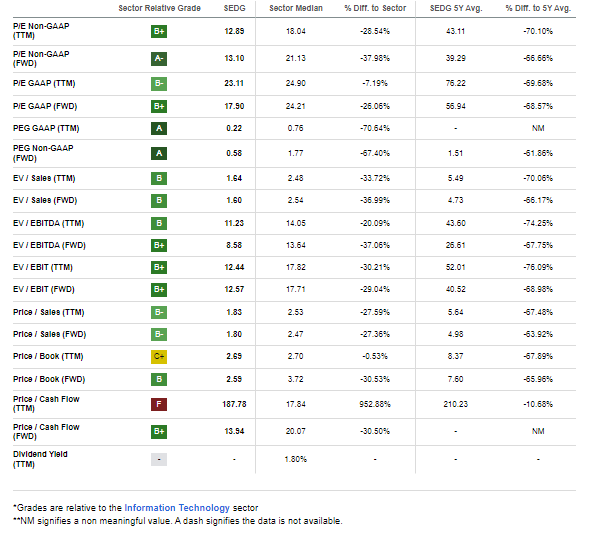Click the B+ grade badge for EV / EBITDA (FWD)
589x537 pixels.
(159, 245)
